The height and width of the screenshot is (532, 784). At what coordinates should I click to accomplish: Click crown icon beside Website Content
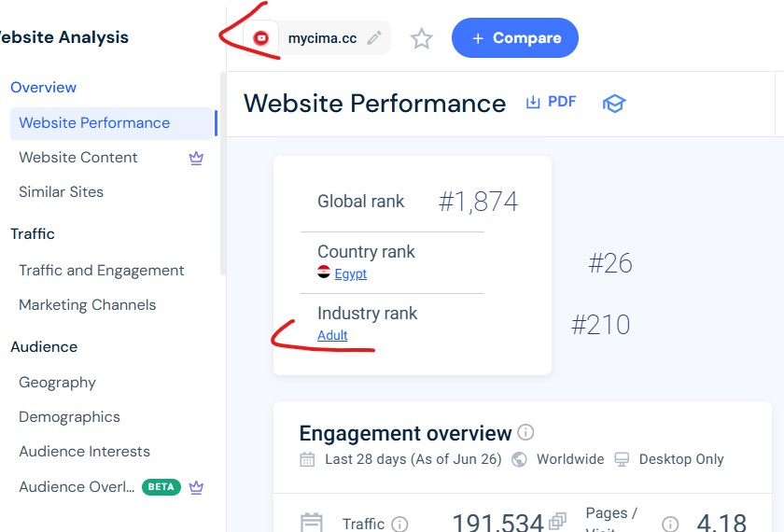coord(196,158)
